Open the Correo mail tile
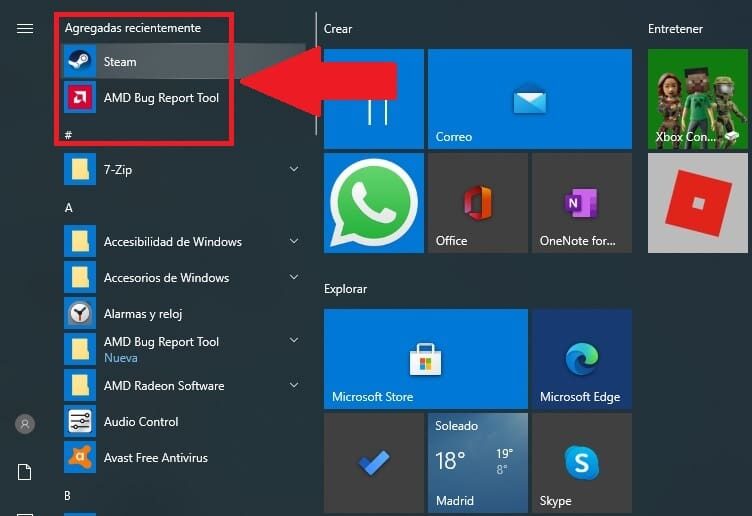This screenshot has height=516, width=752. pyautogui.click(x=530, y=99)
